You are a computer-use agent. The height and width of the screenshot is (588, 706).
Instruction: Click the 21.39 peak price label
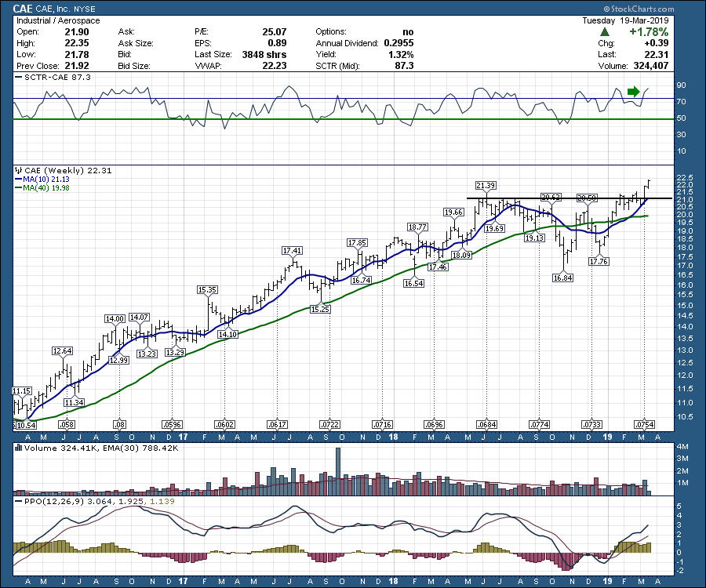click(486, 185)
